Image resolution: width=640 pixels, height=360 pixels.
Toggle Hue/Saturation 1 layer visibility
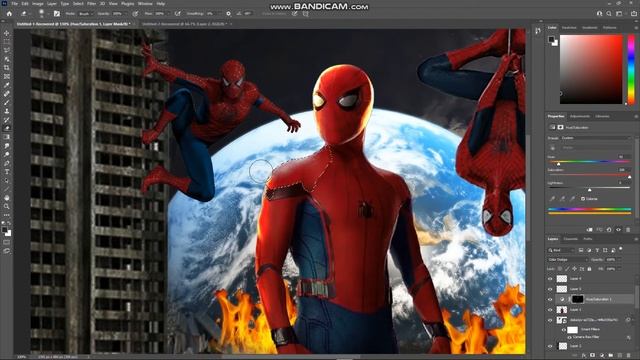click(550, 299)
